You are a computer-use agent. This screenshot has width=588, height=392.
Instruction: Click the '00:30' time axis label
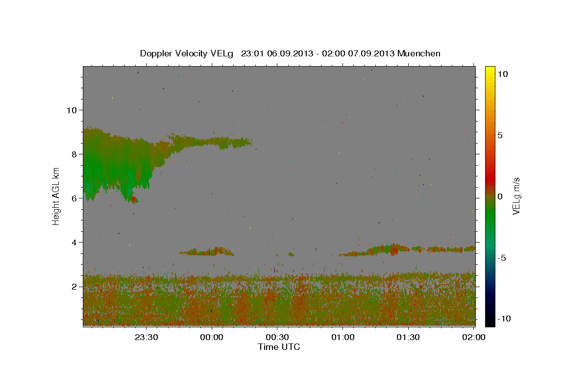click(x=277, y=337)
